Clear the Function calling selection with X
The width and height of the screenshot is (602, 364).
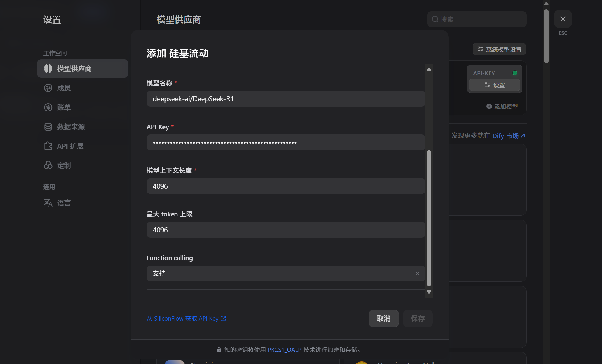[x=417, y=273]
